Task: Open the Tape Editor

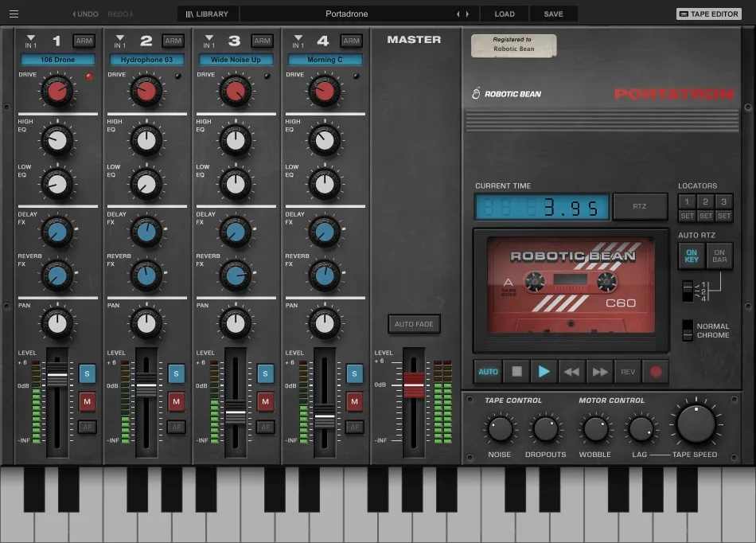Action: point(709,14)
